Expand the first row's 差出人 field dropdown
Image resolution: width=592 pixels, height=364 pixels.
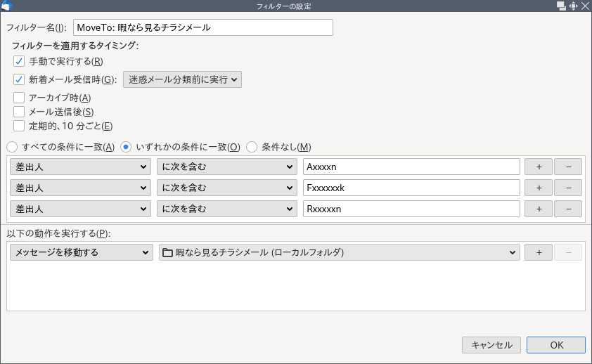point(81,167)
